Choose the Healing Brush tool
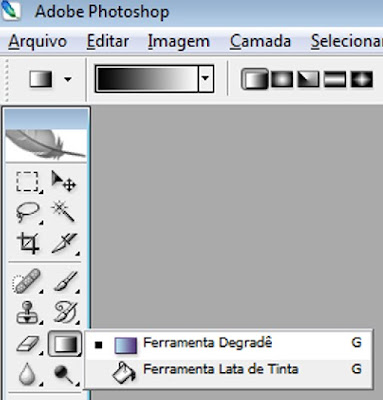This screenshot has width=383, height=400. tap(27, 281)
